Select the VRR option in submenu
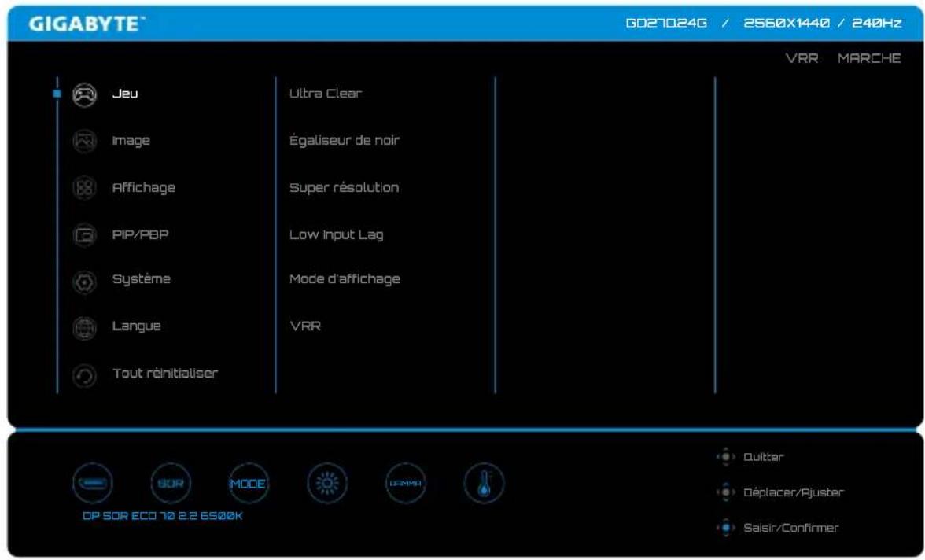Image resolution: width=925 pixels, height=560 pixels. point(305,326)
